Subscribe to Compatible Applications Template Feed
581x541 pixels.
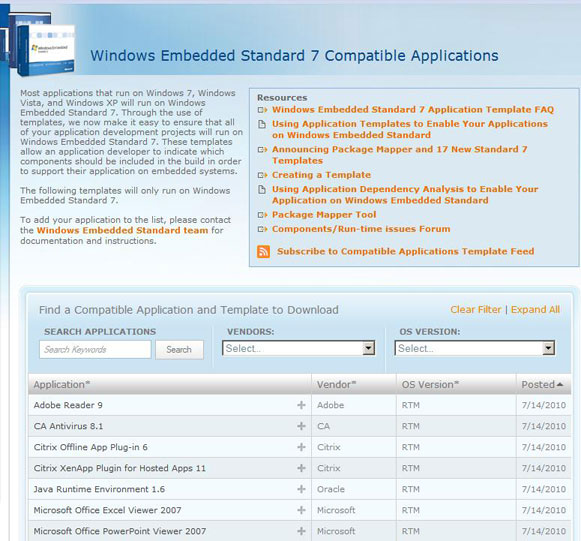(x=406, y=252)
